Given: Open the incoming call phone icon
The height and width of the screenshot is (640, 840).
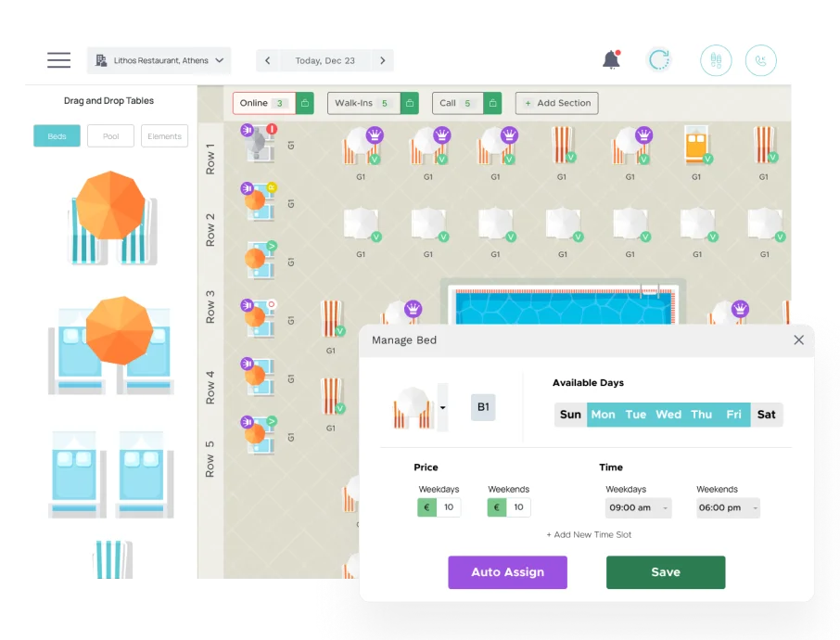Looking at the screenshot, I should tap(760, 60).
